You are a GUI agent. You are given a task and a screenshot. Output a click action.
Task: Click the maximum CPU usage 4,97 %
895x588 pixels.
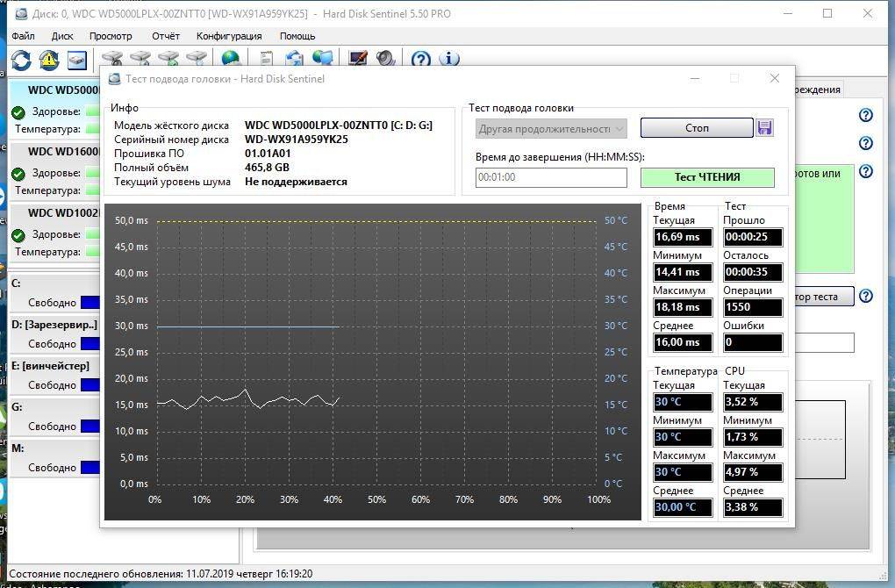click(x=753, y=472)
